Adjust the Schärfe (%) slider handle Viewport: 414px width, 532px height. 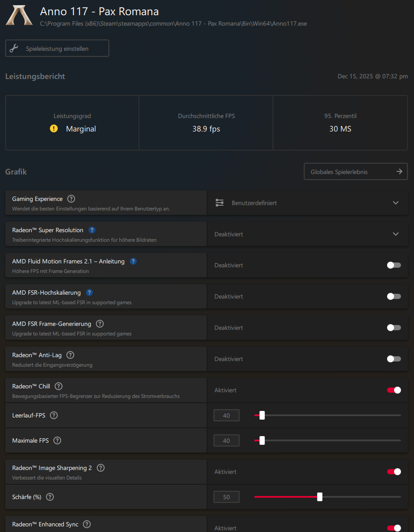320,497
